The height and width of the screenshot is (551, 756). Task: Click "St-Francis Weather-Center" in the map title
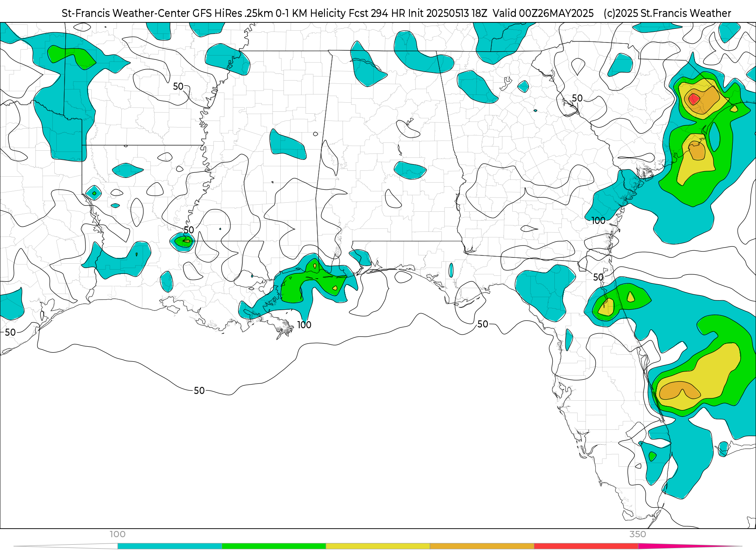point(126,13)
